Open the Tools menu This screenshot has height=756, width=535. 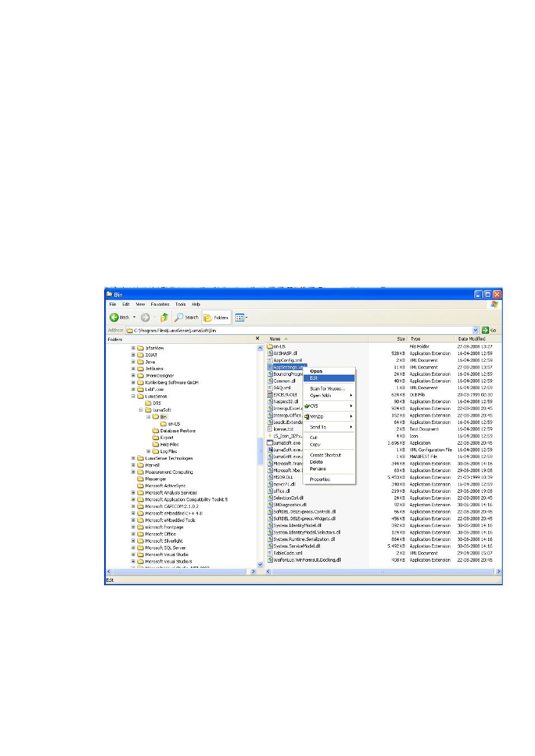pyautogui.click(x=180, y=305)
